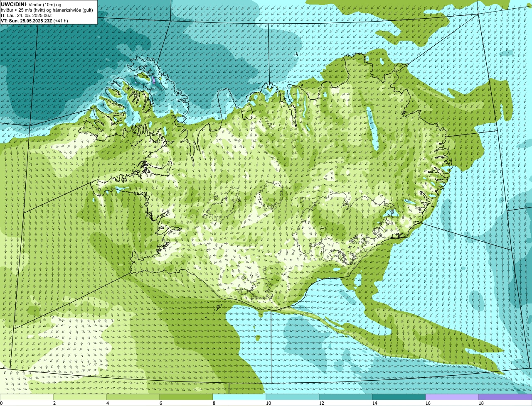The image size is (532, 406).
Task: Click the legend label '6'
Action: click(x=161, y=403)
